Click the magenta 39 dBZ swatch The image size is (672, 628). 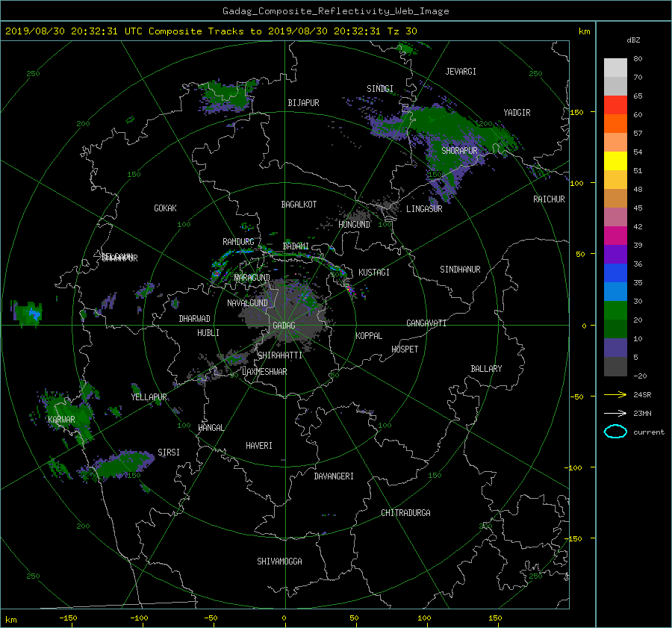click(x=615, y=236)
